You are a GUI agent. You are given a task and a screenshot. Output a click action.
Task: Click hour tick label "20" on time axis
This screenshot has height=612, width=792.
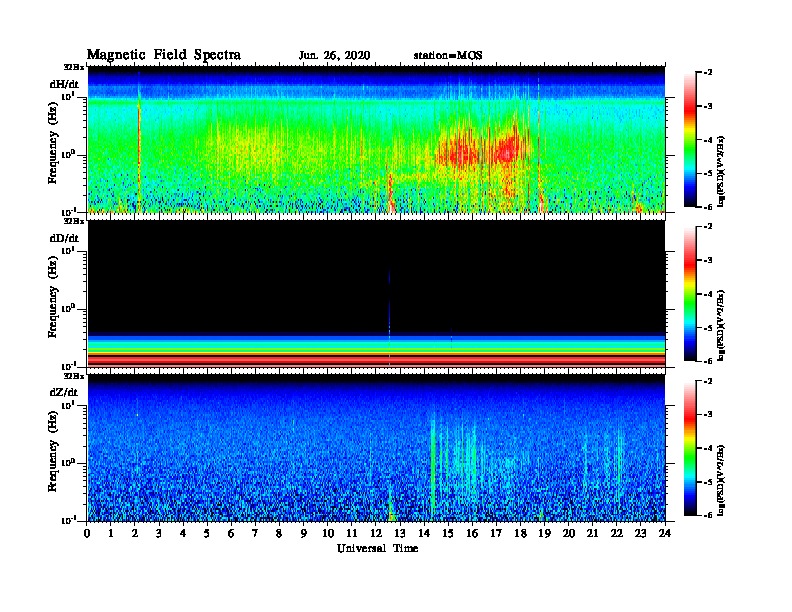(569, 533)
